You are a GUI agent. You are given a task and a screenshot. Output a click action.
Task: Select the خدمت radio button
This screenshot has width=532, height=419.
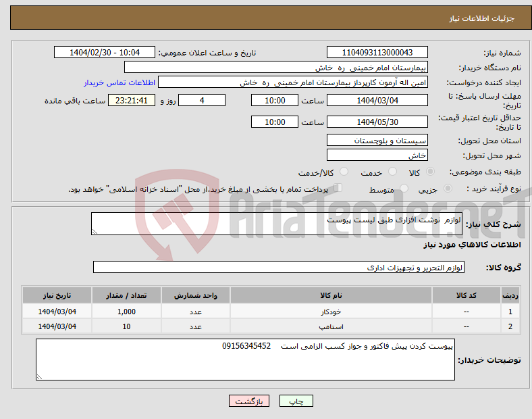[x=392, y=172]
